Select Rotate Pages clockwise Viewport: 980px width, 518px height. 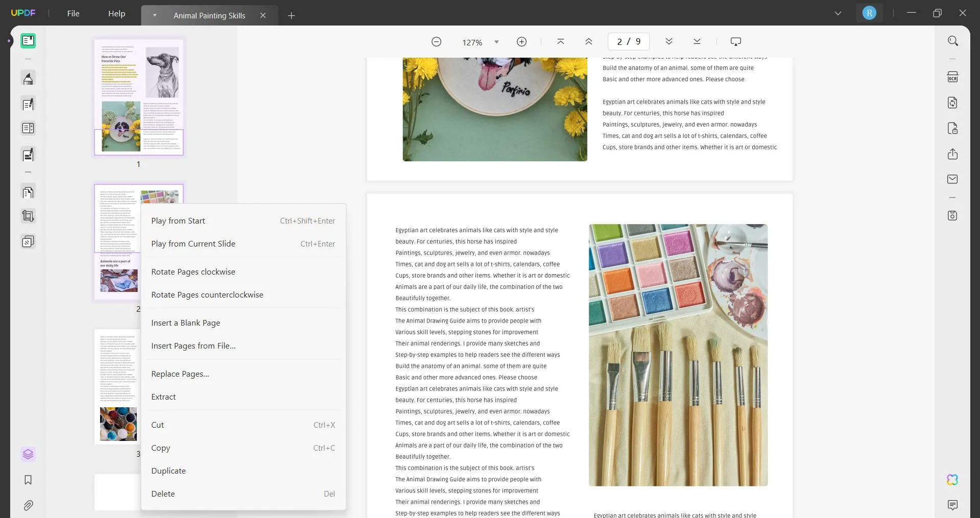(243, 272)
